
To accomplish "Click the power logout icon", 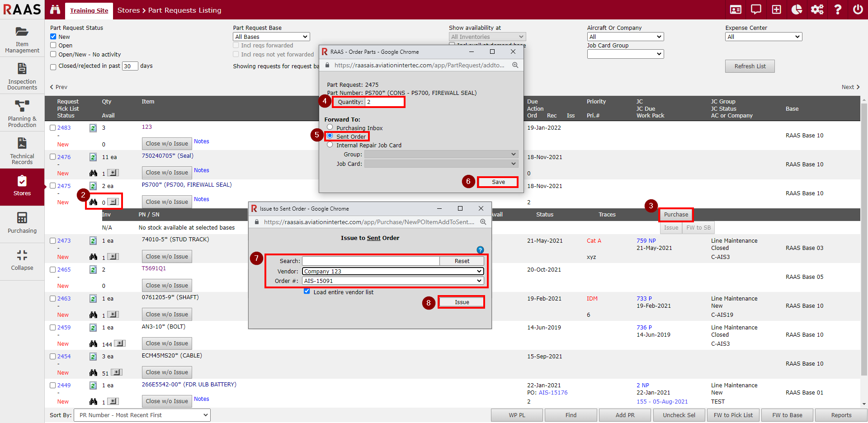I will click(x=858, y=9).
